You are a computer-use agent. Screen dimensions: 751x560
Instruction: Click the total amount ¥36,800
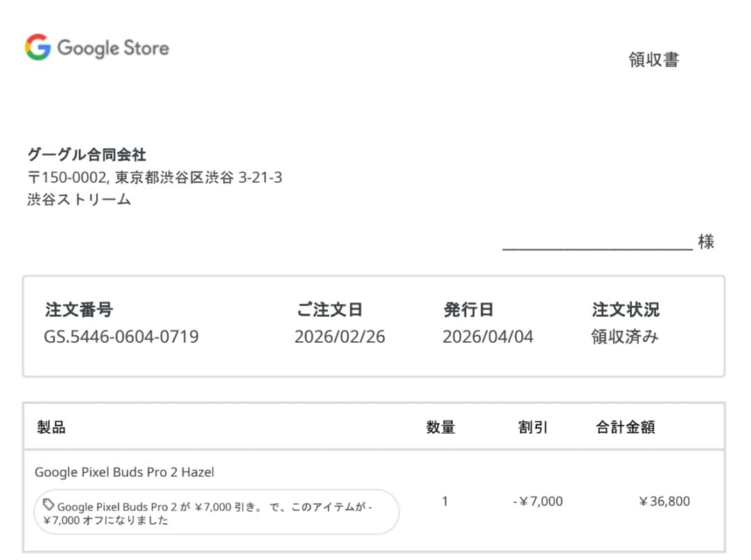click(664, 502)
